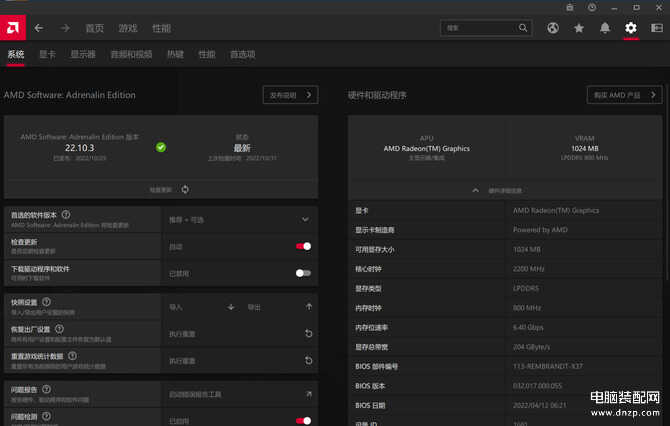Go back with the left arrow

pyautogui.click(x=38, y=28)
